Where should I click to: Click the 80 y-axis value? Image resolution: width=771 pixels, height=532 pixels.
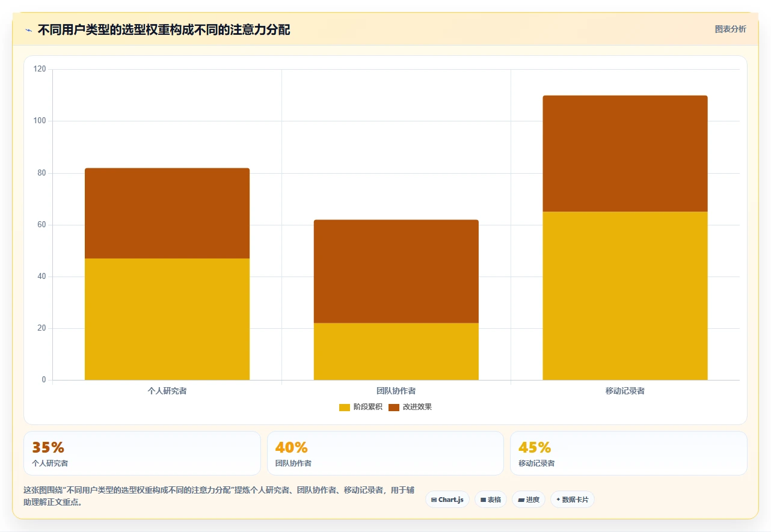pos(41,173)
